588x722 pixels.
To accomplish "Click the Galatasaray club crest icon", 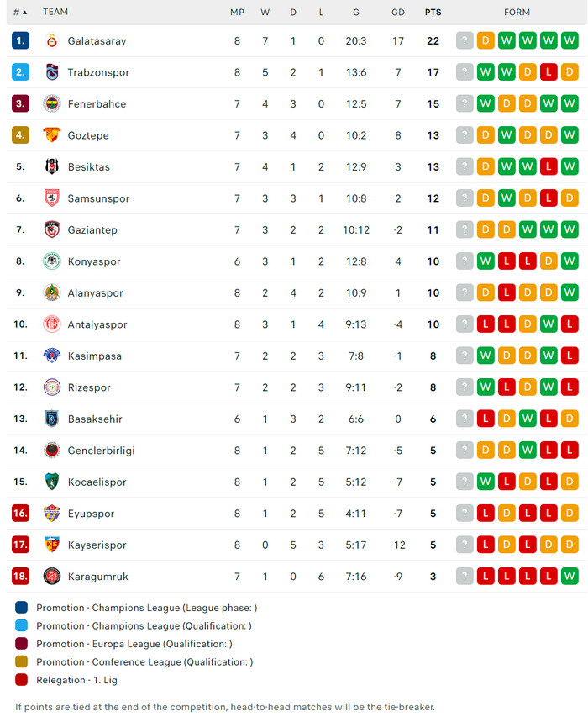I will pos(52,40).
